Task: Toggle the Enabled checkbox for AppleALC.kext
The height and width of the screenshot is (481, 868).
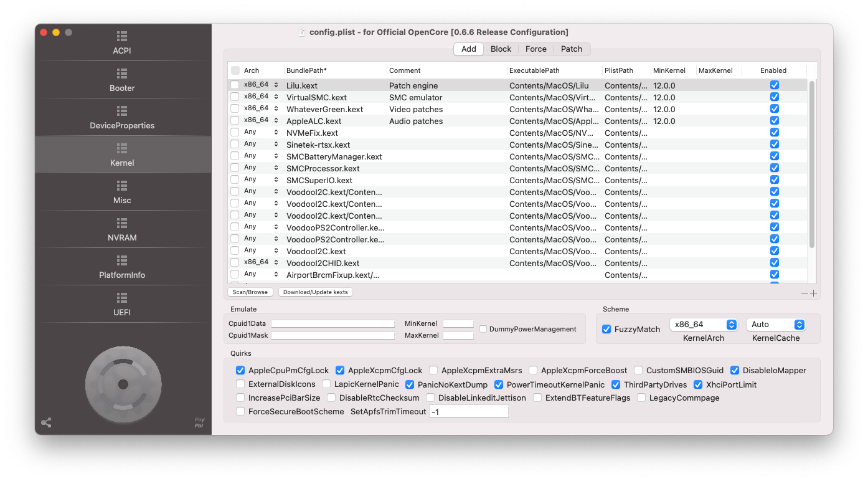Action: coord(775,121)
